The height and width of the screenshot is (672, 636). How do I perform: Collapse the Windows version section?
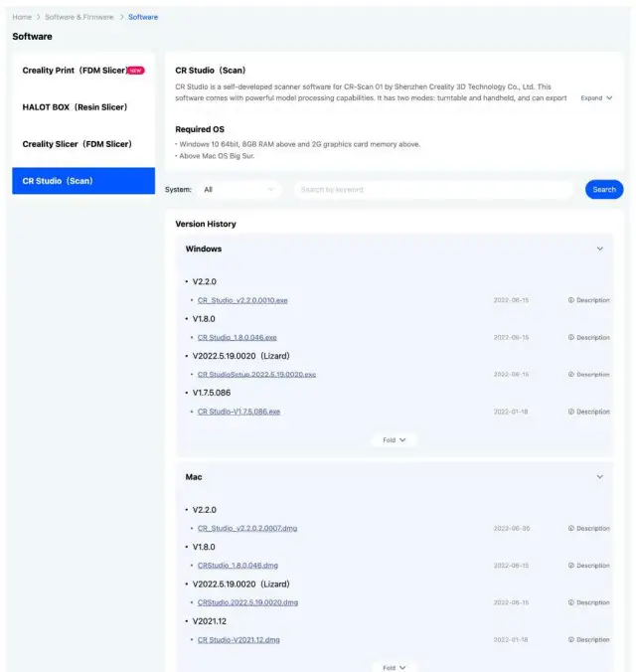(599, 249)
